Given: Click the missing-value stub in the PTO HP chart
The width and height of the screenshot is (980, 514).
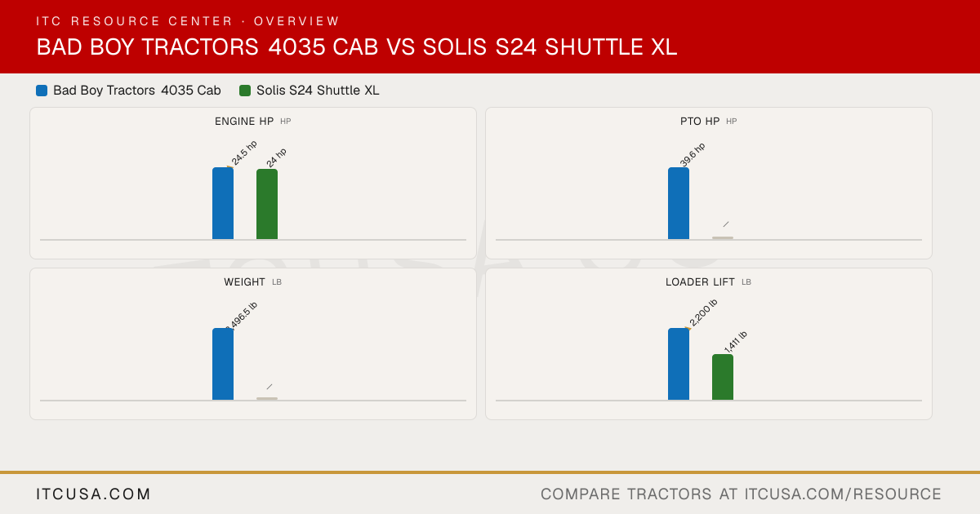Looking at the screenshot, I should [x=723, y=237].
